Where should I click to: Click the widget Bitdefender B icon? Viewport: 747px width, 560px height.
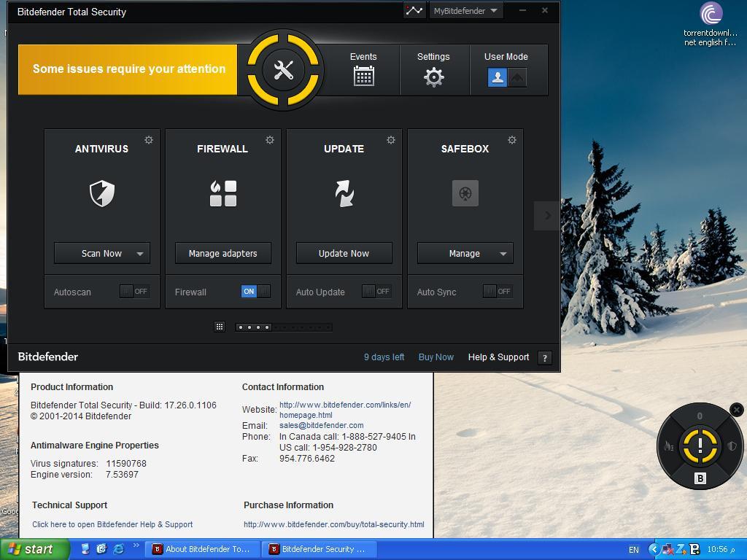(700, 478)
